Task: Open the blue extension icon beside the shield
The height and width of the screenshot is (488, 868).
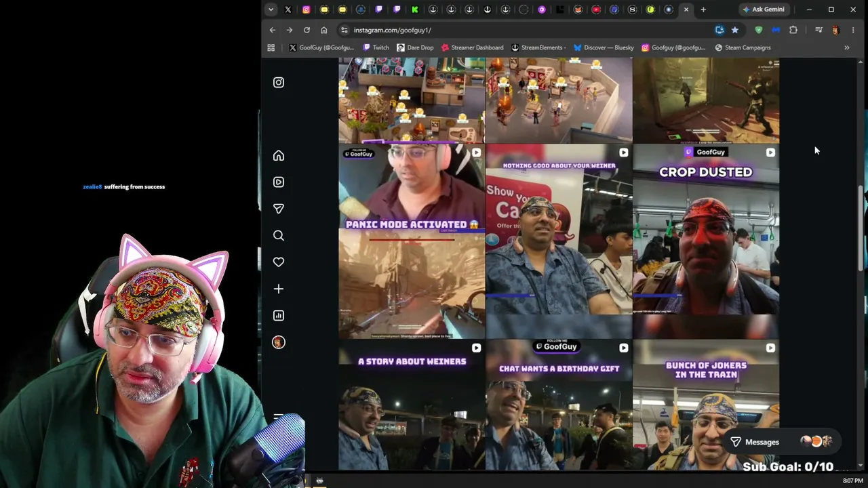Action: pyautogui.click(x=776, y=30)
